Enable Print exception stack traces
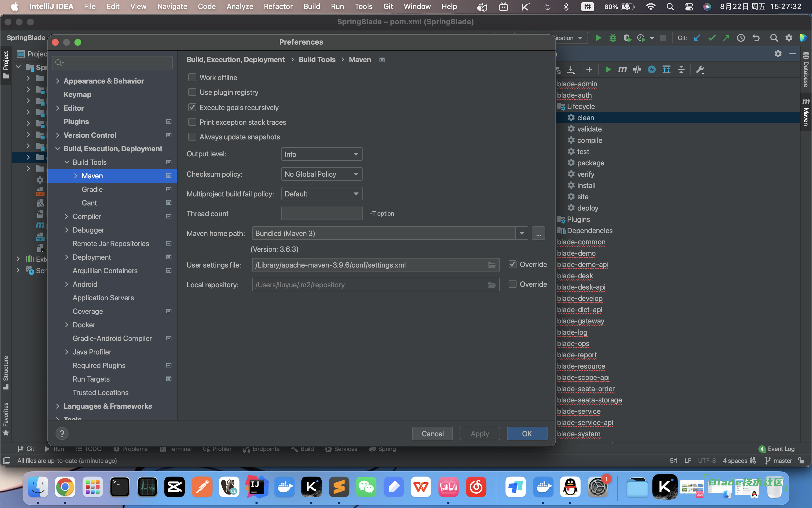Image resolution: width=812 pixels, height=508 pixels. click(192, 122)
